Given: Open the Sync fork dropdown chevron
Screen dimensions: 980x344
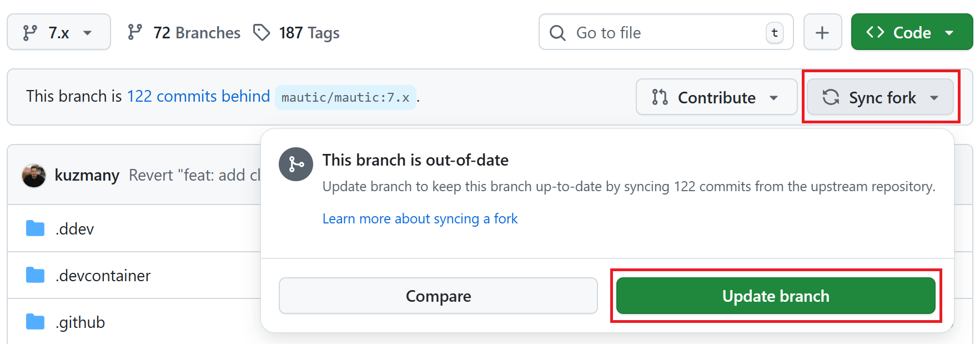Looking at the screenshot, I should 934,97.
